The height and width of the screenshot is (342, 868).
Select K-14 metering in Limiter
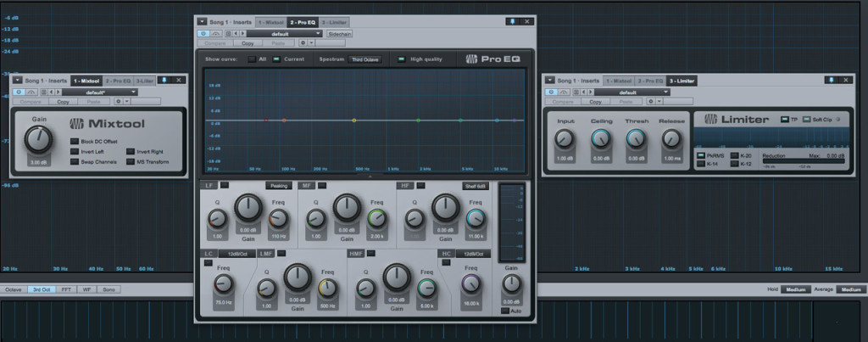[701, 164]
